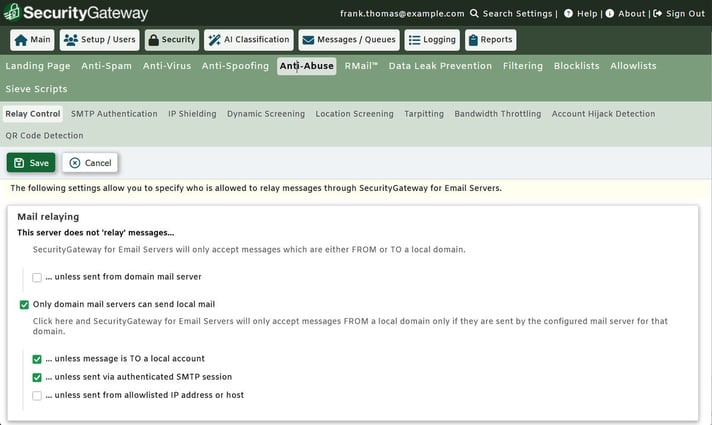
Task: Click the Security padlock icon
Action: click(x=154, y=40)
